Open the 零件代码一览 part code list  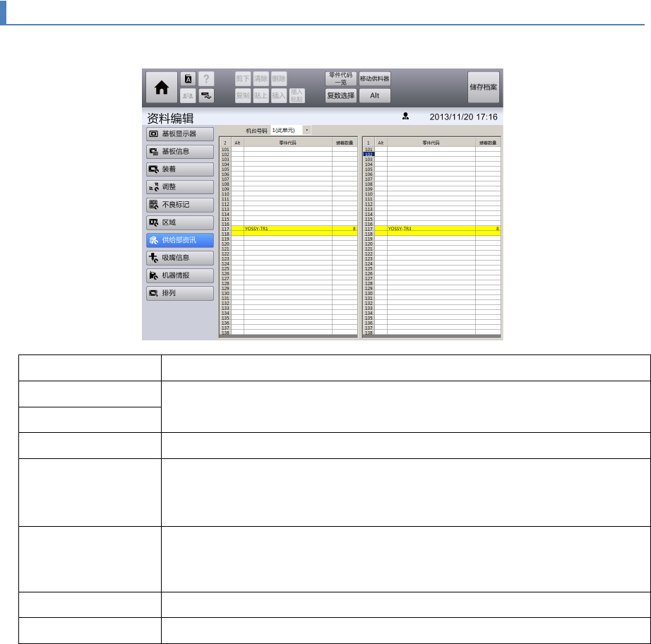(340, 79)
